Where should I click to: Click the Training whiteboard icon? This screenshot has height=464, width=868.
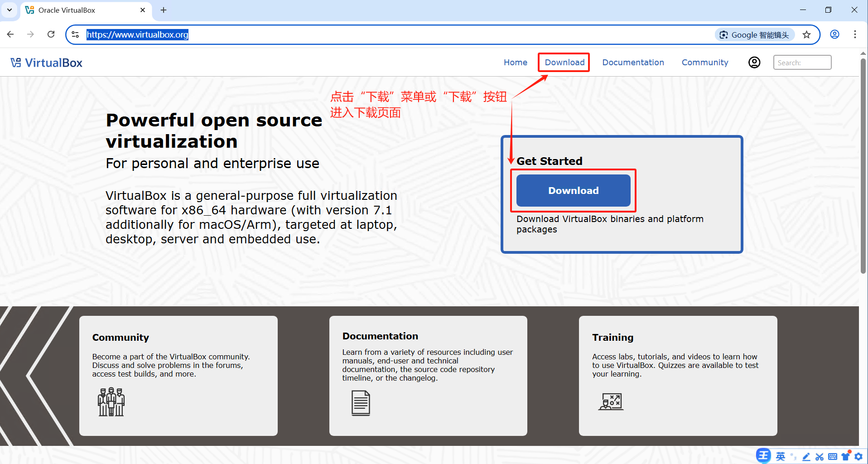click(x=611, y=401)
